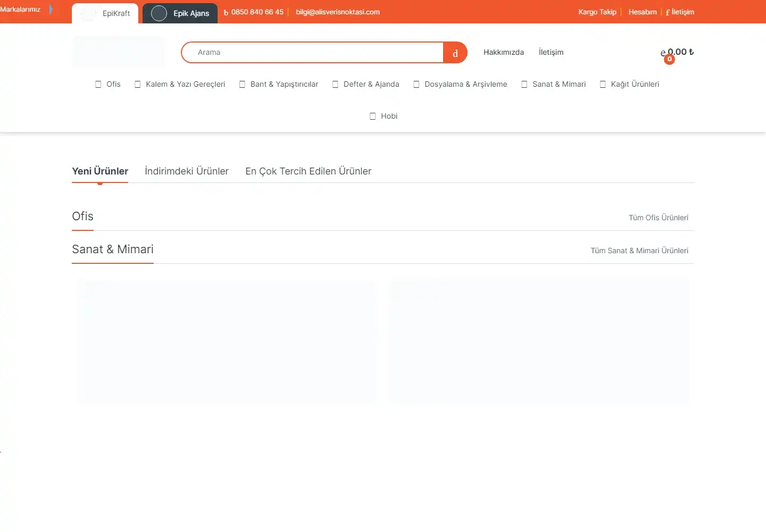Open the shopping cart icon
This screenshot has height=532, width=766.
click(663, 53)
